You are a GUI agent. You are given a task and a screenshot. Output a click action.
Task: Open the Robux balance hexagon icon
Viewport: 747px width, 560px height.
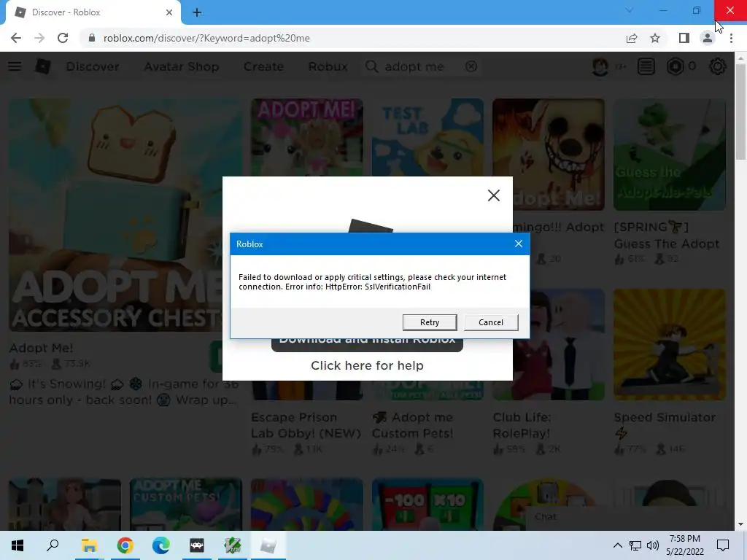675,66
